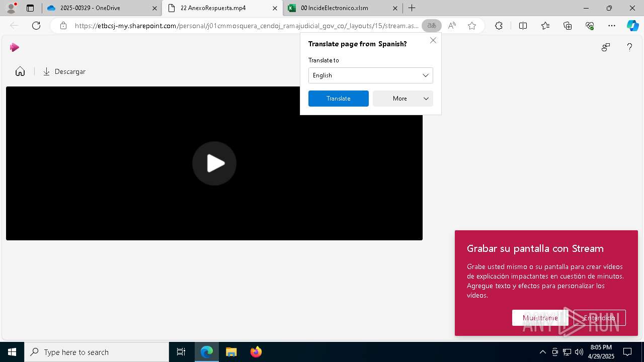
Task: Dismiss tip with Entendido button
Action: 600,318
